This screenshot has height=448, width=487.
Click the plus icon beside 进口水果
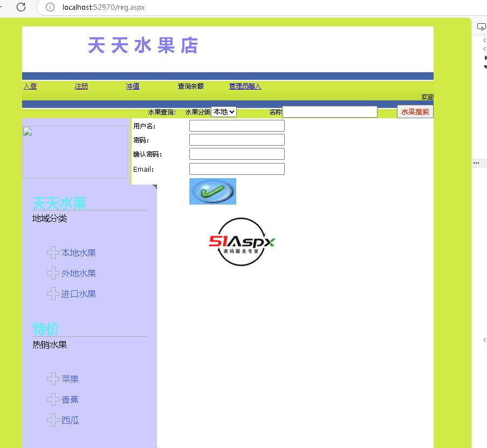53,294
